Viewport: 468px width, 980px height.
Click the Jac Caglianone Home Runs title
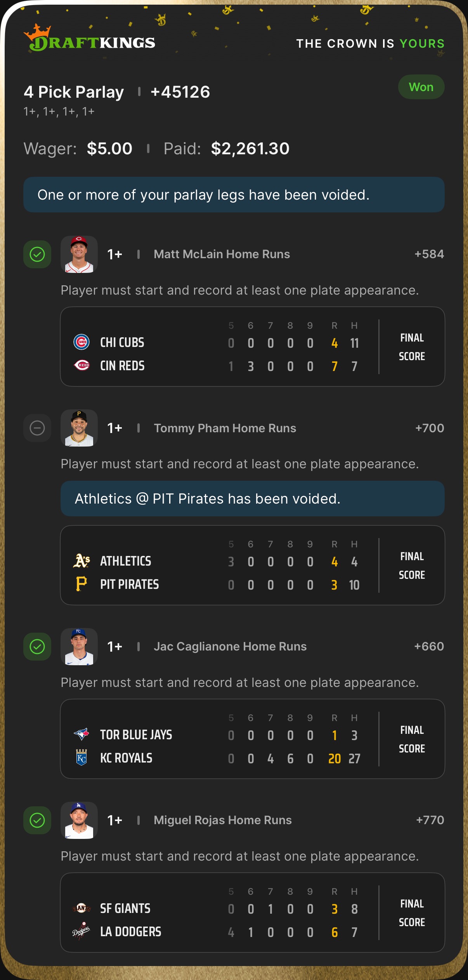click(230, 647)
